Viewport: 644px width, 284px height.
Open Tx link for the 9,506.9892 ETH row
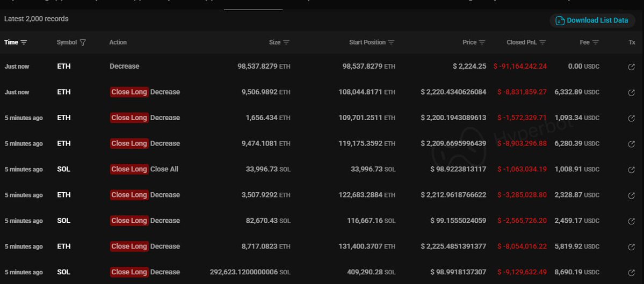pyautogui.click(x=632, y=92)
